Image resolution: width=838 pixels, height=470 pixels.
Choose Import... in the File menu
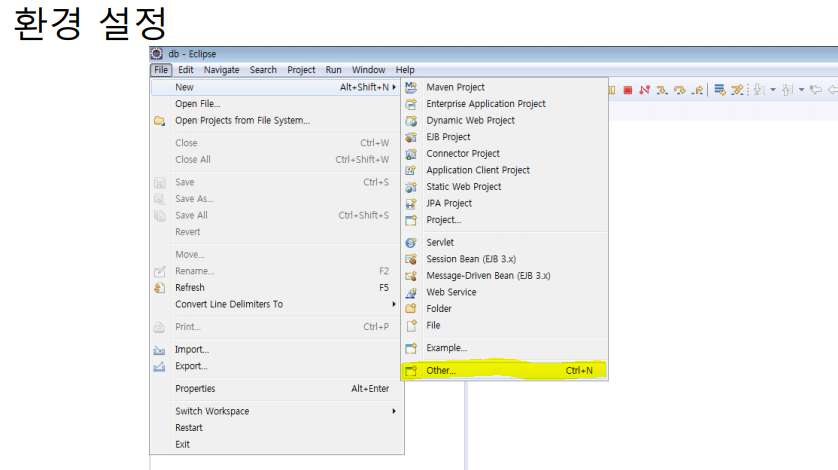[x=276, y=350]
